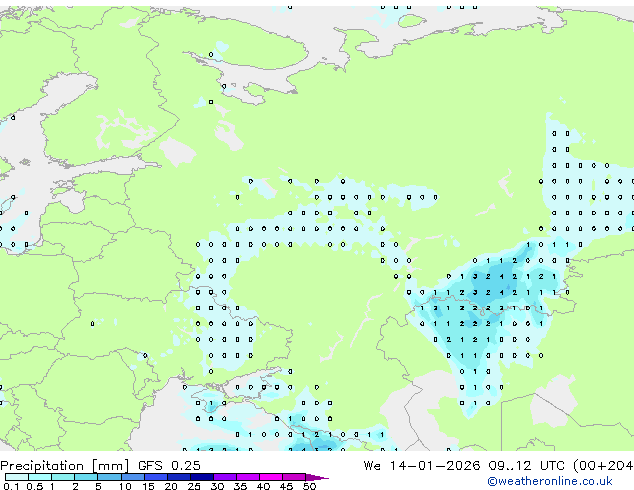Click the legend label '0.1'
Screen dimensions: 634x490
(x=11, y=486)
